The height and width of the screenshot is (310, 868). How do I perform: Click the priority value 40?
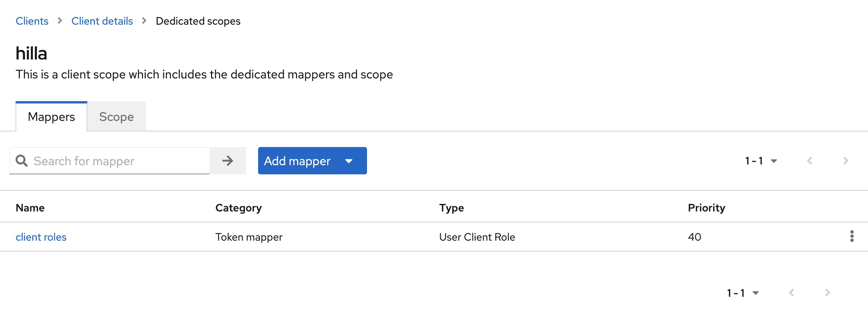coord(695,237)
